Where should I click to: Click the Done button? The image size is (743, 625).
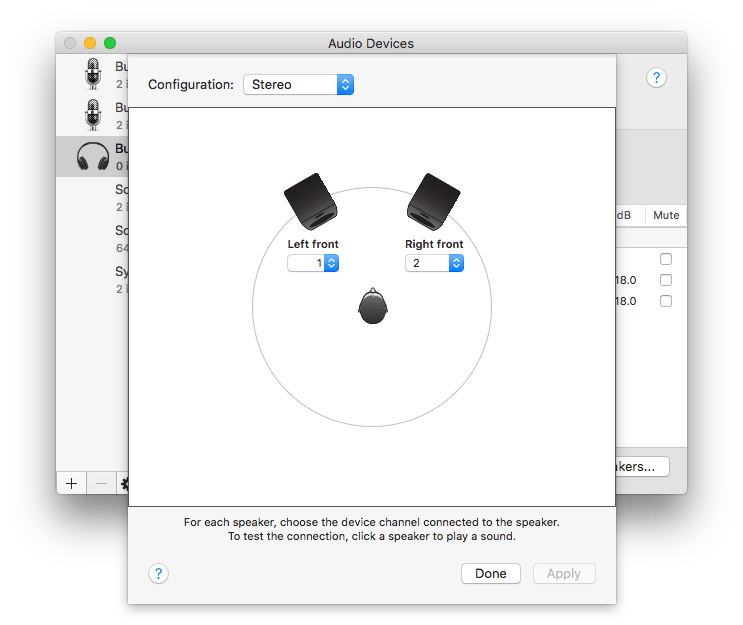[491, 573]
